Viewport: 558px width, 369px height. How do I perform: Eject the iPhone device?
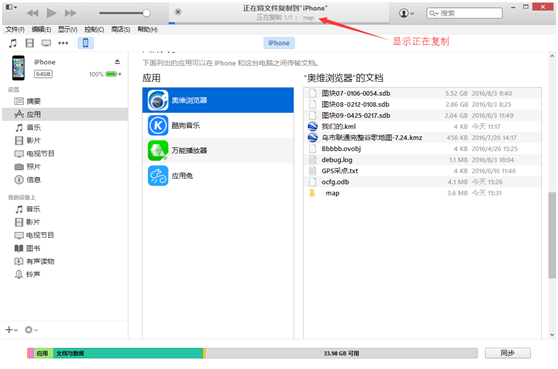pyautogui.click(x=117, y=62)
